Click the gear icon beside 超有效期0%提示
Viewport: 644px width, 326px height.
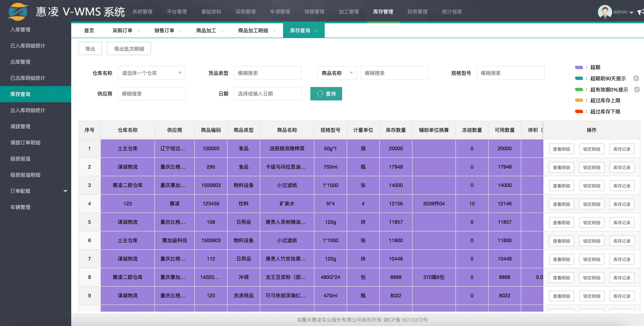pyautogui.click(x=637, y=89)
